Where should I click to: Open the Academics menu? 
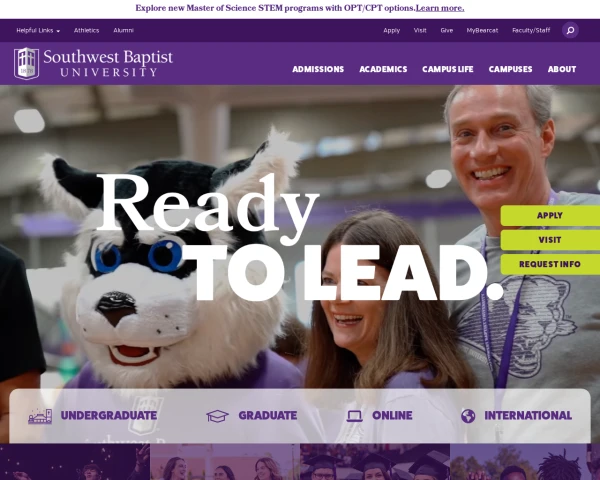pyautogui.click(x=383, y=69)
